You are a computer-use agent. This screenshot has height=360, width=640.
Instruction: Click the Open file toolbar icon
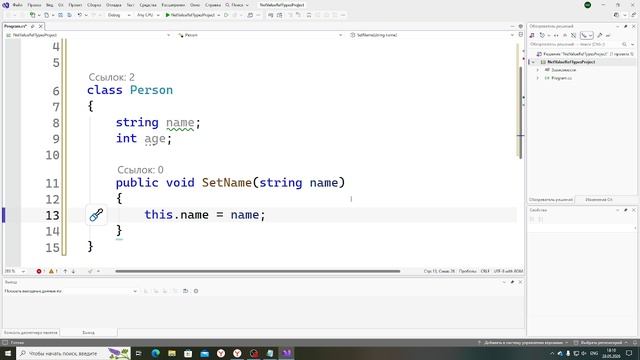click(47, 15)
